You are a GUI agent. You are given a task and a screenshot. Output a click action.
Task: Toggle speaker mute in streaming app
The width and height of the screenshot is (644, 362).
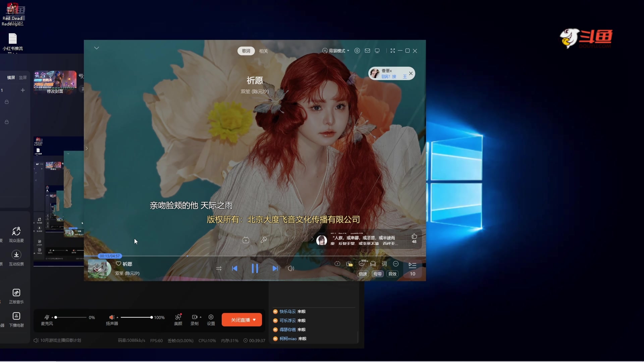(x=112, y=317)
